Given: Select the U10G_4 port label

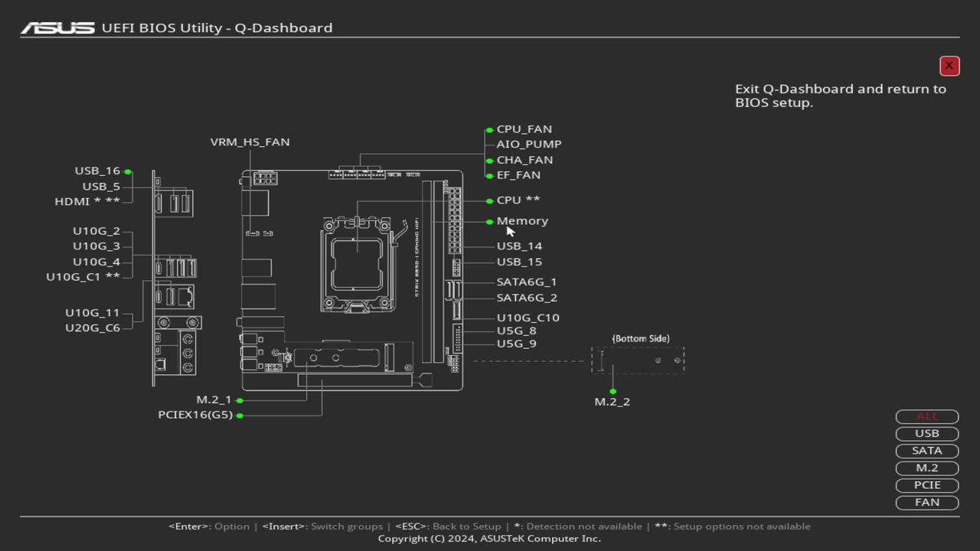Looking at the screenshot, I should [96, 262].
